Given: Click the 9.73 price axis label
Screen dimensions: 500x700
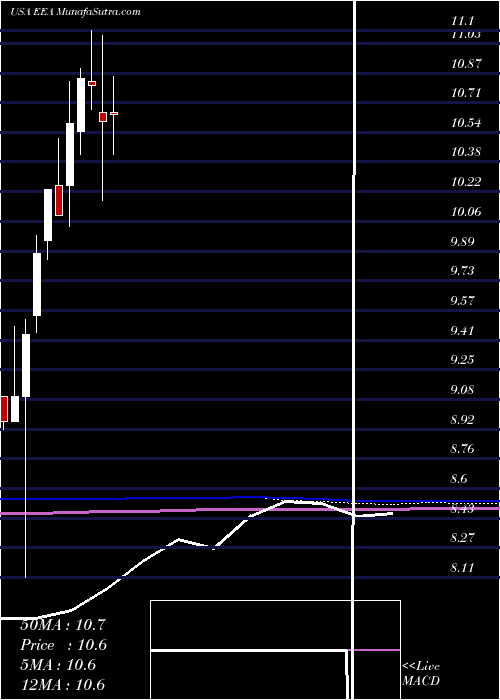Looking at the screenshot, I should pyautogui.click(x=462, y=271).
